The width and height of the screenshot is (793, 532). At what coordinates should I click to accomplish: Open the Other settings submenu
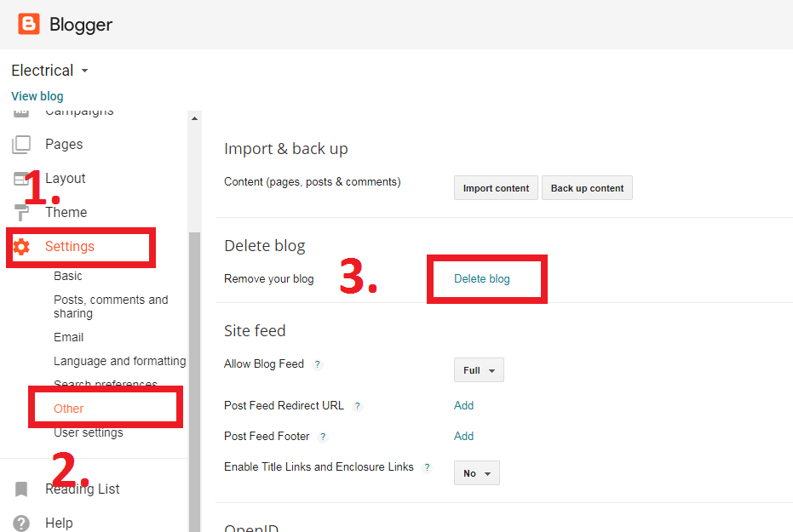tap(69, 409)
